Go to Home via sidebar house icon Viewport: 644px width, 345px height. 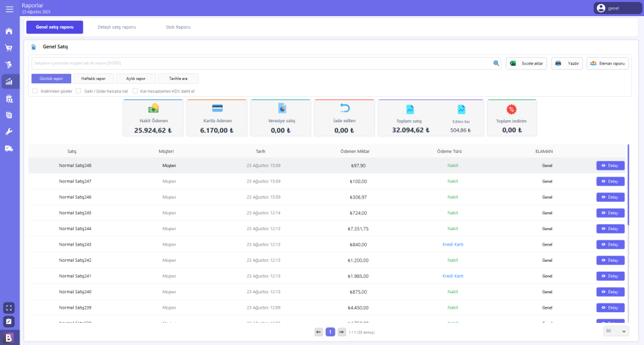[9, 31]
